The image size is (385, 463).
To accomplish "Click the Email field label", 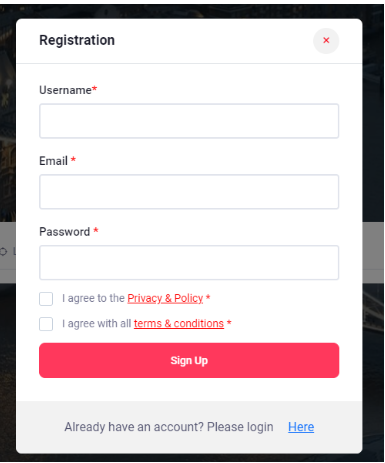I will click(x=53, y=161).
